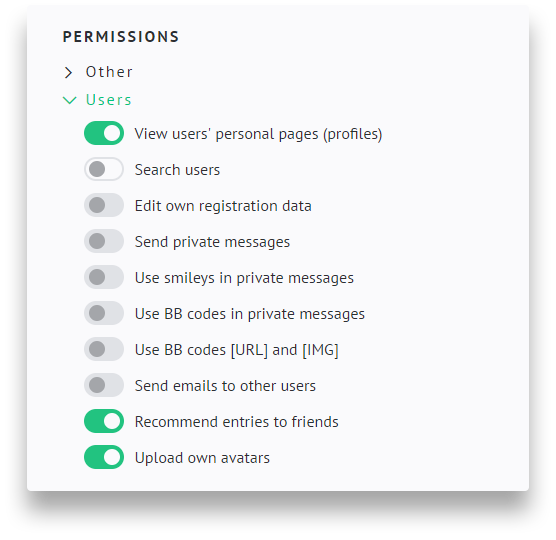This screenshot has height=540, width=556.
Task: Toggle Use smileys in private messages
Action: click(x=104, y=277)
